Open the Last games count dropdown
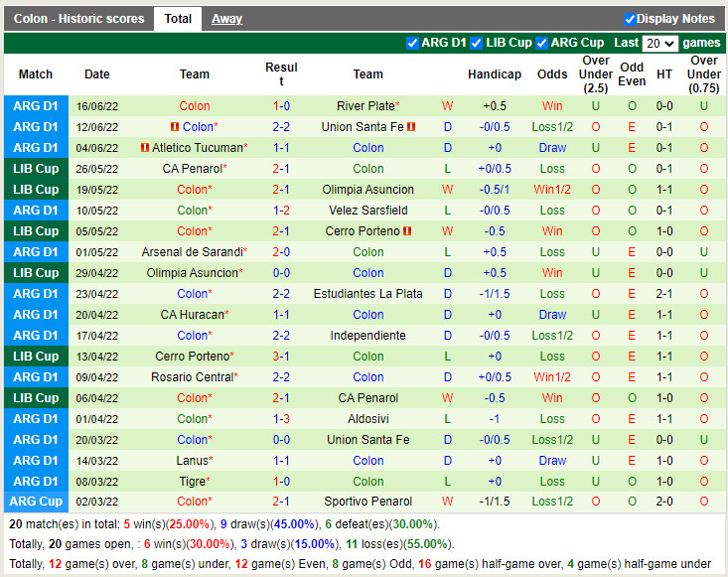Screen dimensions: 728x577 pos(659,44)
